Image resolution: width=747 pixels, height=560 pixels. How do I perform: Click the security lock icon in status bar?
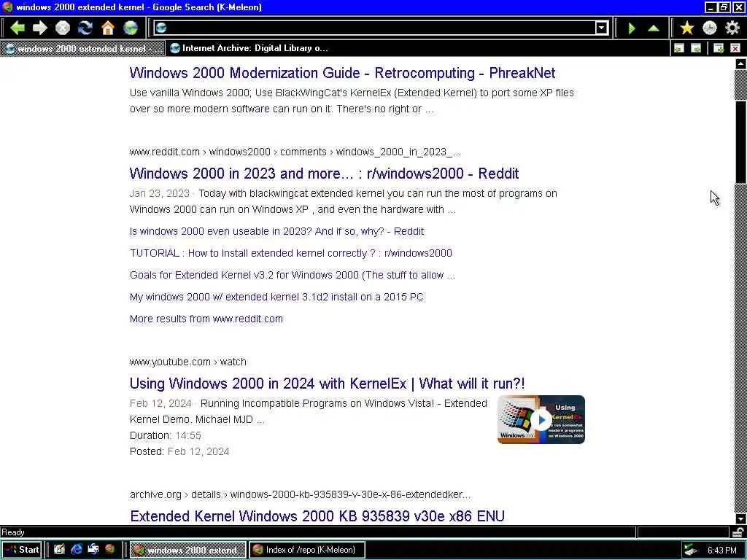[738, 532]
